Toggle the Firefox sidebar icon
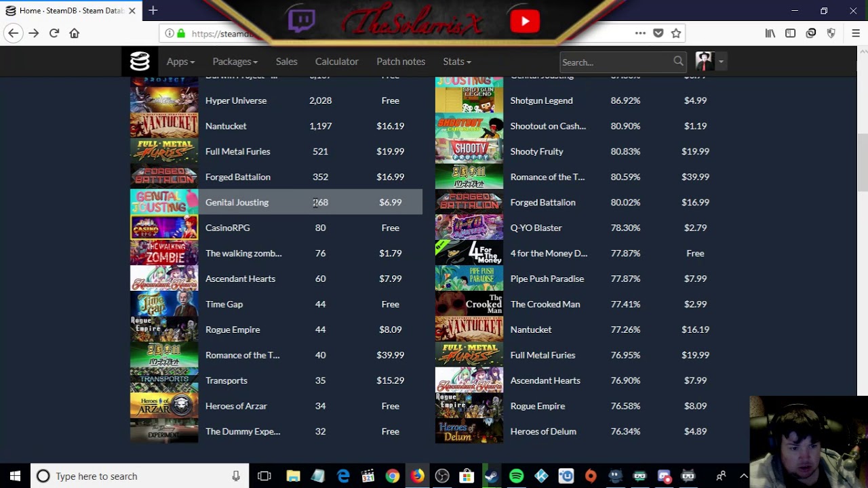This screenshot has height=488, width=868. [x=791, y=33]
